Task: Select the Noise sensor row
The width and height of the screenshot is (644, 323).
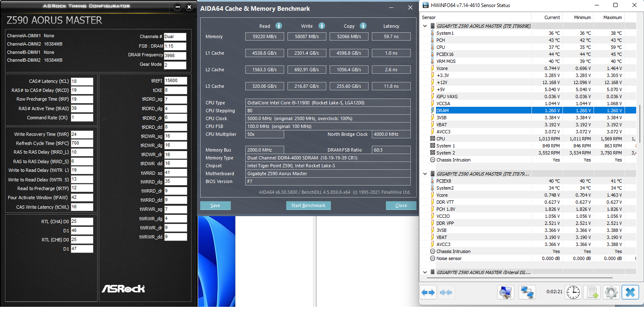Action: click(528, 258)
